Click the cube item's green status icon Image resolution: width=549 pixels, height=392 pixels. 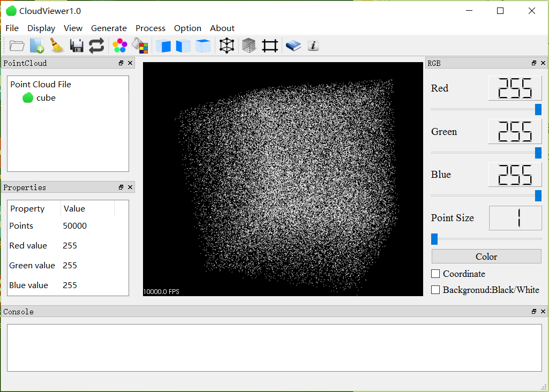click(x=27, y=97)
